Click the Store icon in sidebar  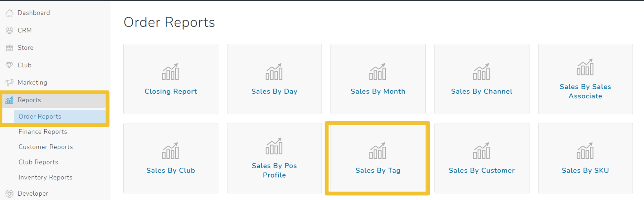pyautogui.click(x=9, y=47)
